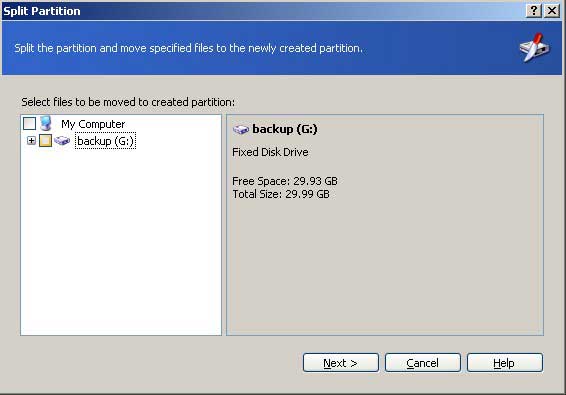Viewport: 566px width, 395px height.
Task: Click the backup (G:) drive icon in the tree
Action: pyautogui.click(x=62, y=140)
